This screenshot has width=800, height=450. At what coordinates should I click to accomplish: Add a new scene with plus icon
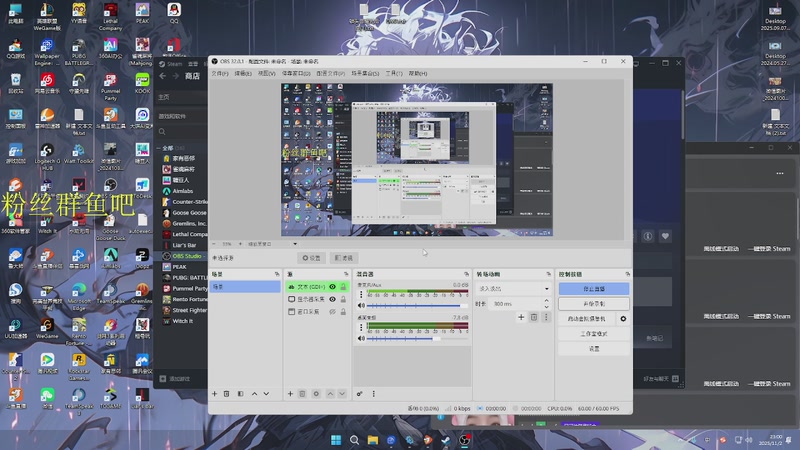click(x=214, y=394)
